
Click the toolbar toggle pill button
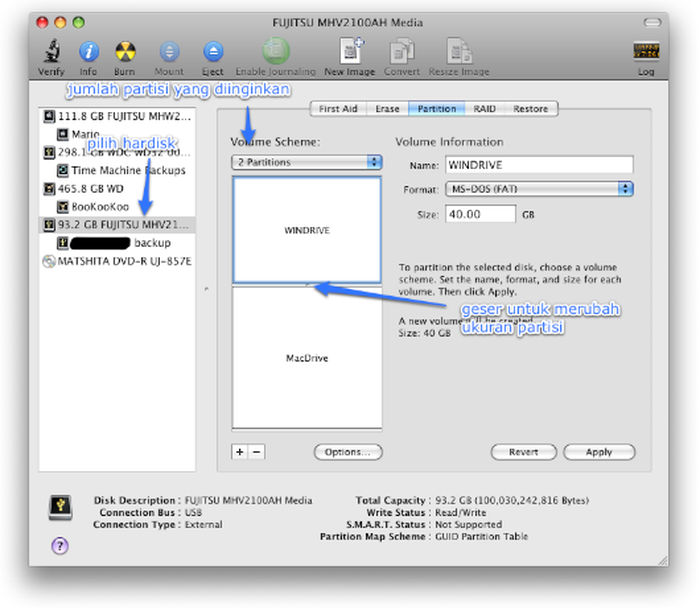652,22
